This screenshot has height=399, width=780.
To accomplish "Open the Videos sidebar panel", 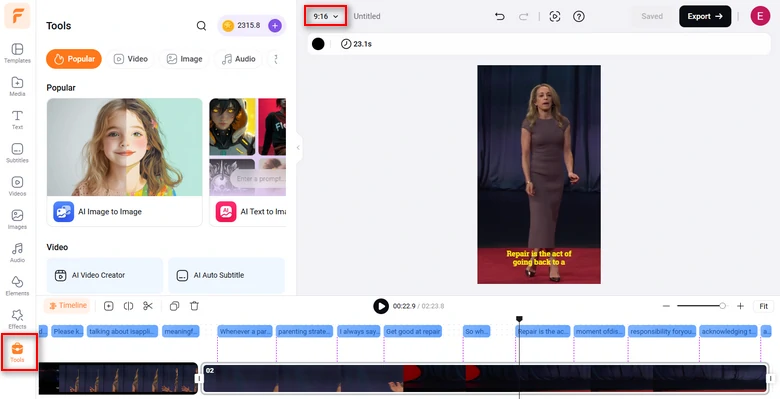I will pos(17,187).
